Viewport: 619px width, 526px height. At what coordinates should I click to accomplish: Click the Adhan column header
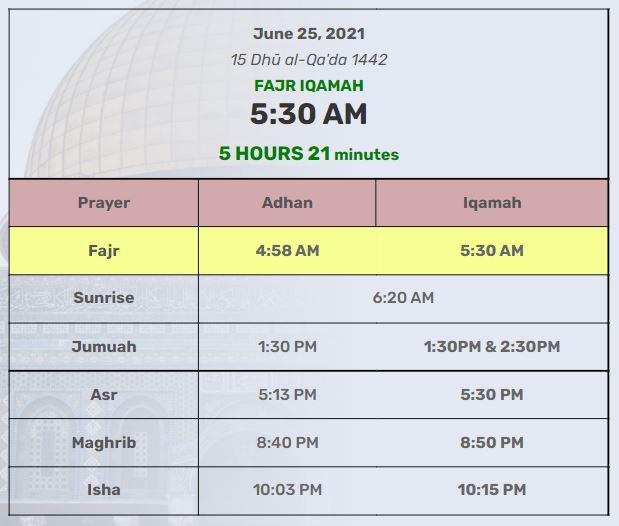(287, 203)
